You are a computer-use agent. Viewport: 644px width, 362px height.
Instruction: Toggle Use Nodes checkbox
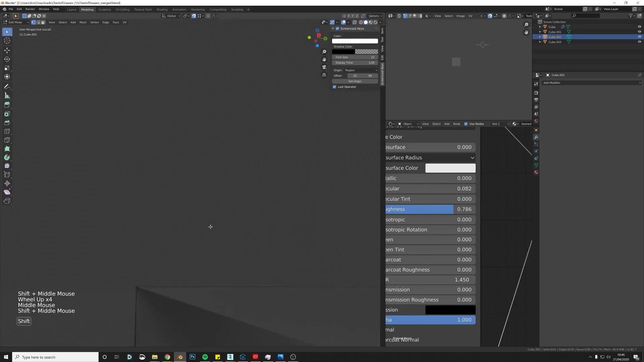[x=466, y=124]
